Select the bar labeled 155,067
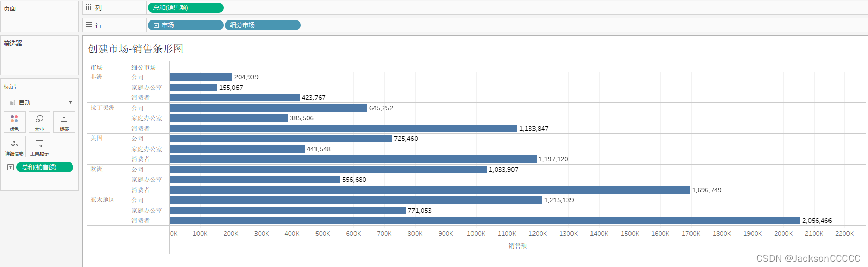Viewport: 868px width, 267px height. (193, 87)
